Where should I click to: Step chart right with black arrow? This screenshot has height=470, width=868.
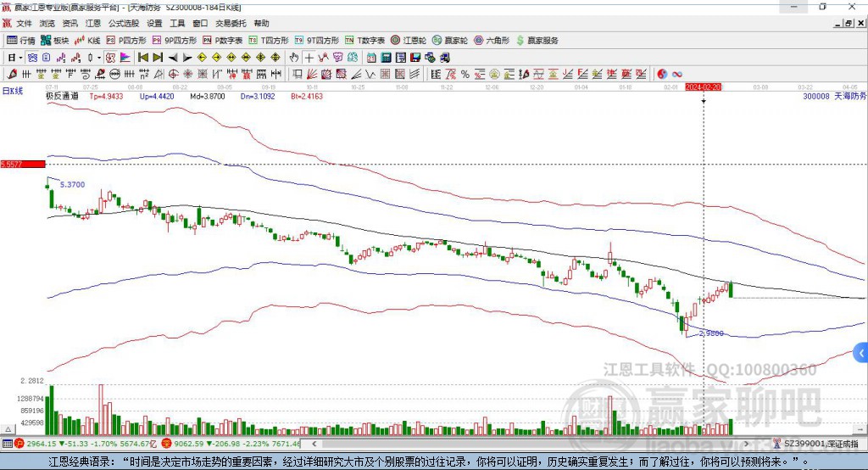pyautogui.click(x=187, y=58)
